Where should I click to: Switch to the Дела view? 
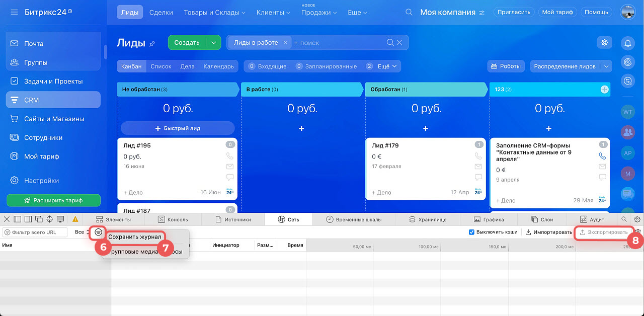coord(187,66)
